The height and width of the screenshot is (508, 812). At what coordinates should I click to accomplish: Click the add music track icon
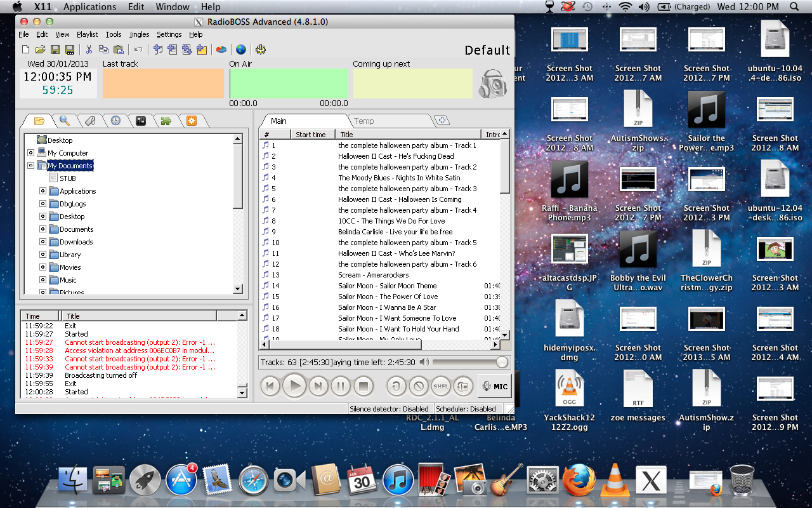click(x=158, y=50)
